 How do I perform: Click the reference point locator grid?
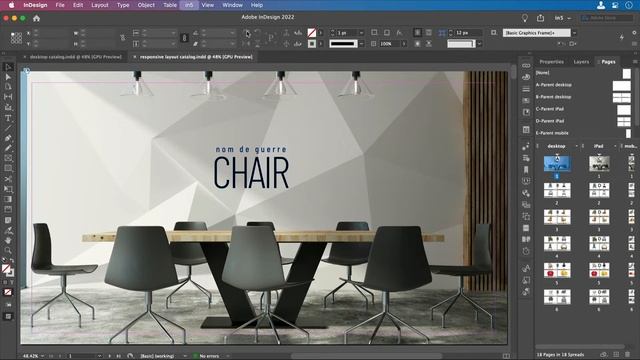coord(16,38)
